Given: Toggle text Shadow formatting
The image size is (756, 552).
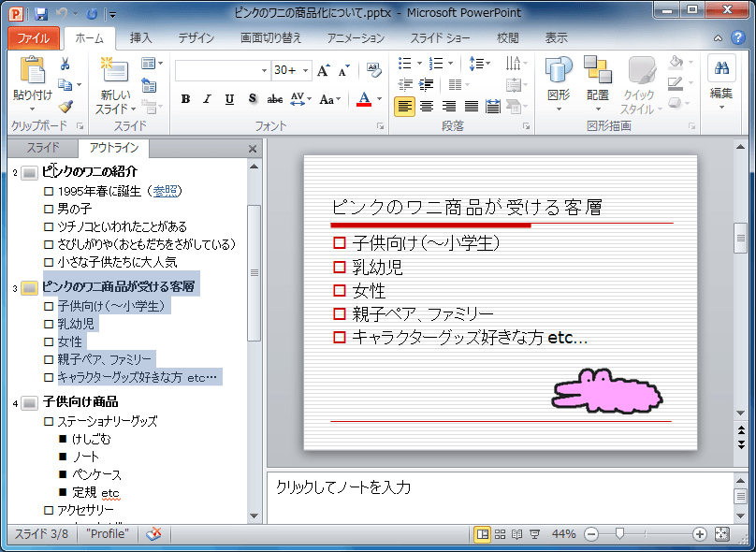Looking at the screenshot, I should pyautogui.click(x=253, y=99).
